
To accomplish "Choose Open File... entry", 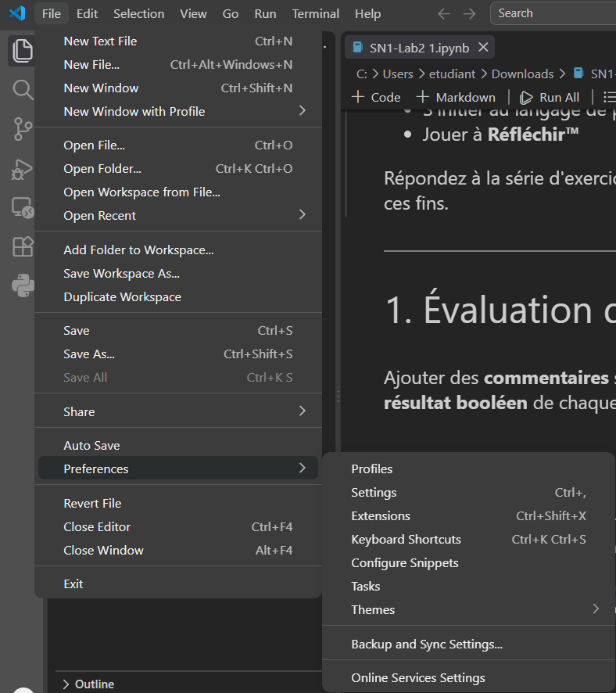I will (x=178, y=145).
